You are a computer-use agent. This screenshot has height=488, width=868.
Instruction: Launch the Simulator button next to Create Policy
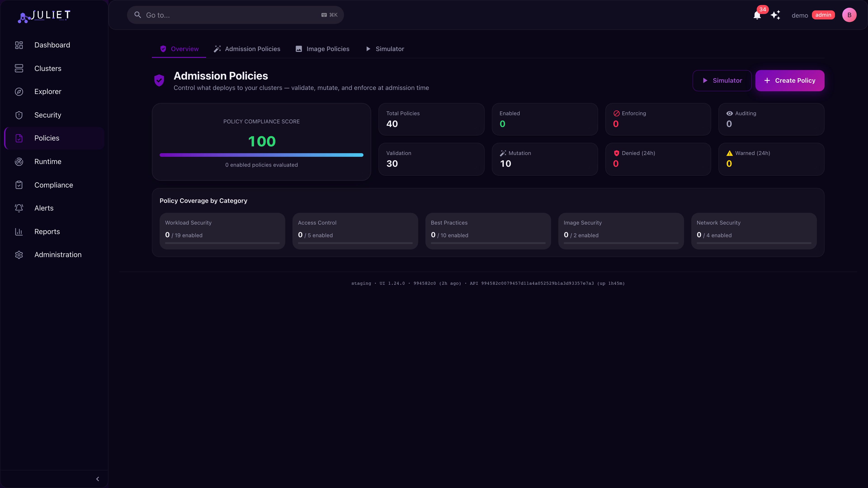722,80
